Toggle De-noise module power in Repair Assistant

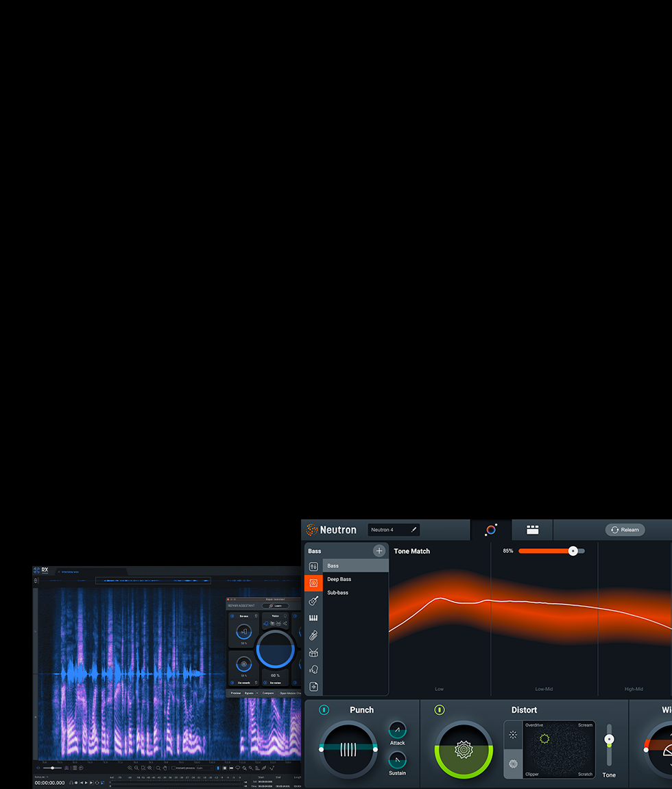coord(265,683)
